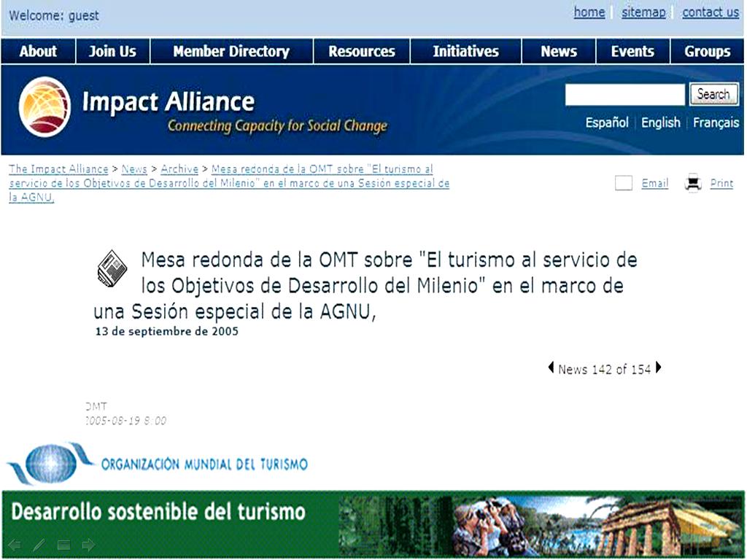Click the printer icon next to Print

pyautogui.click(x=692, y=183)
